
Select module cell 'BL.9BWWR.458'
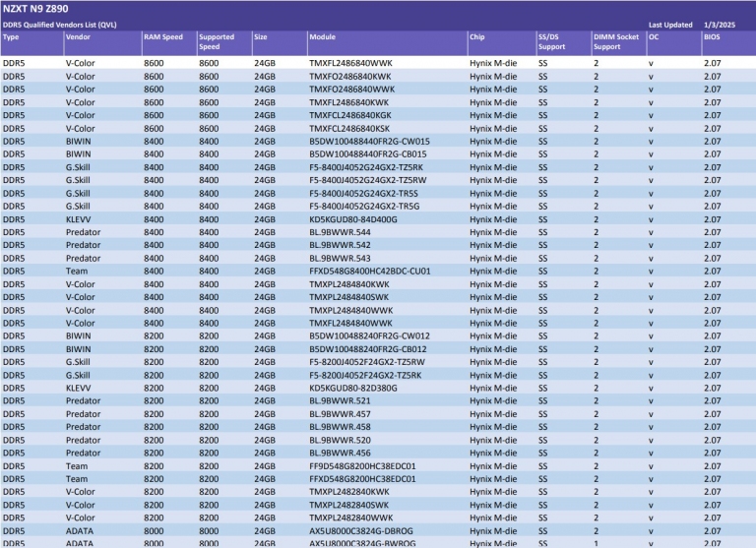point(341,427)
